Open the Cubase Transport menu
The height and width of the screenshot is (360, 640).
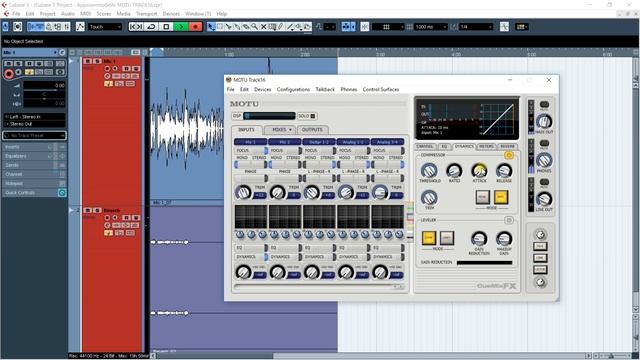pyautogui.click(x=146, y=14)
